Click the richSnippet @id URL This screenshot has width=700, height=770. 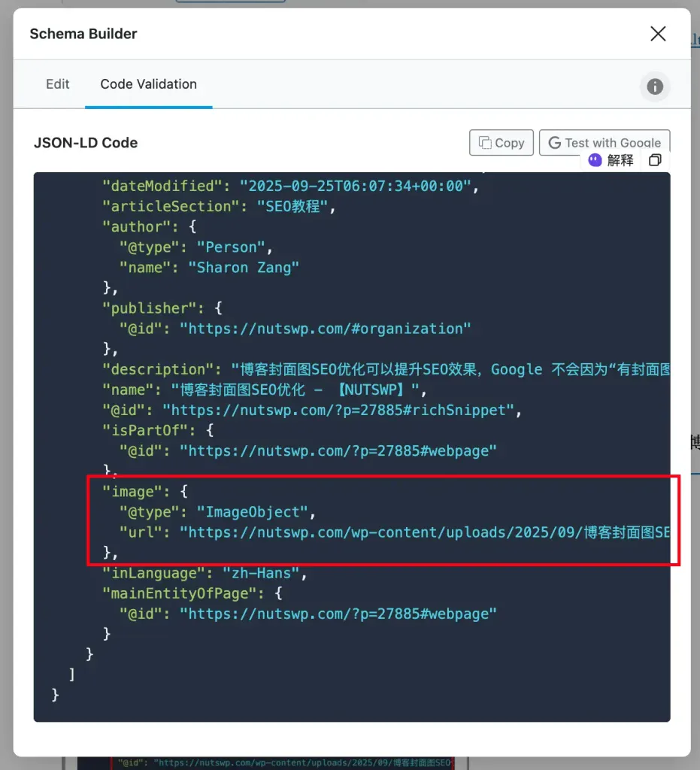[x=342, y=410]
